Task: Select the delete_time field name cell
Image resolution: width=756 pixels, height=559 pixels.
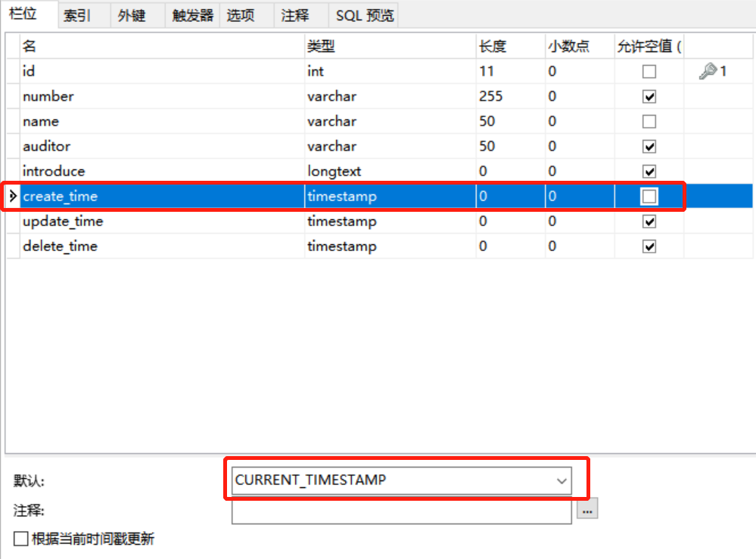Action: point(162,247)
